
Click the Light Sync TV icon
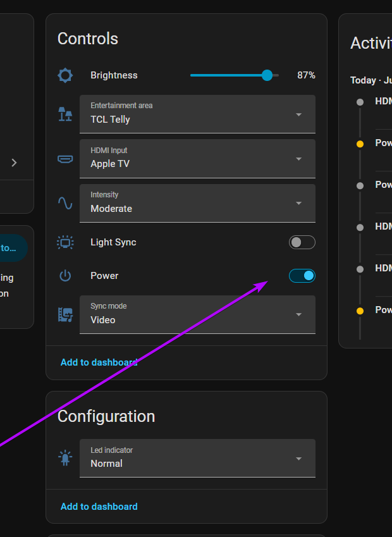click(65, 242)
